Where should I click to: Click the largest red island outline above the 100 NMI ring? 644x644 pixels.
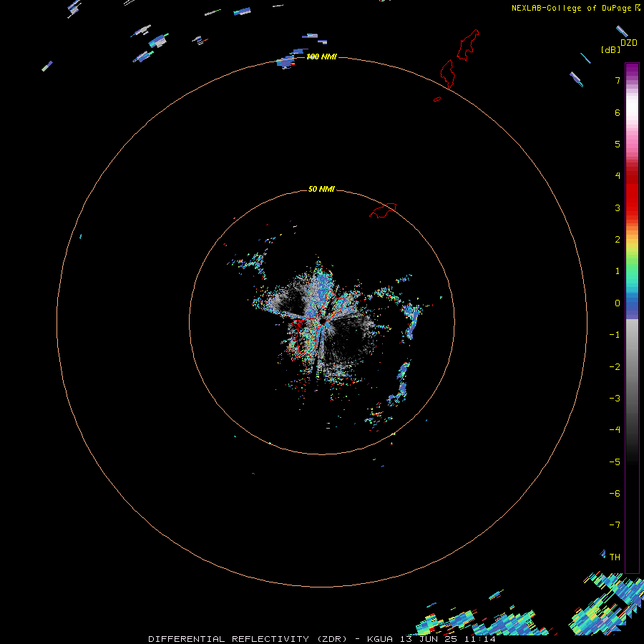[x=468, y=45]
